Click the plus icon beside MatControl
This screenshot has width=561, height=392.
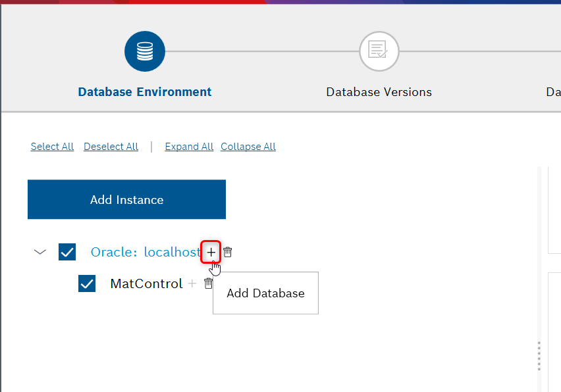[192, 283]
